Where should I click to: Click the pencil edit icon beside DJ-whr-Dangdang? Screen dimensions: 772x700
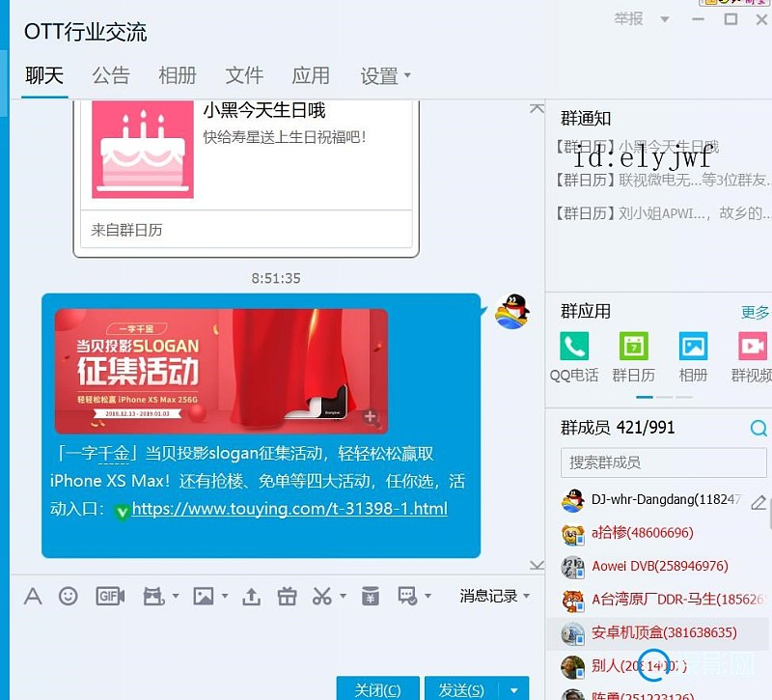pos(758,502)
